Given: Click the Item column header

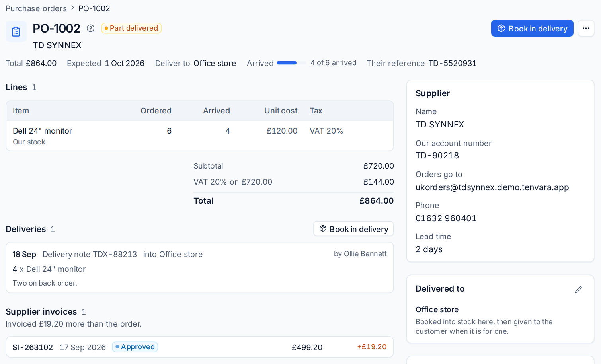Looking at the screenshot, I should [x=21, y=111].
